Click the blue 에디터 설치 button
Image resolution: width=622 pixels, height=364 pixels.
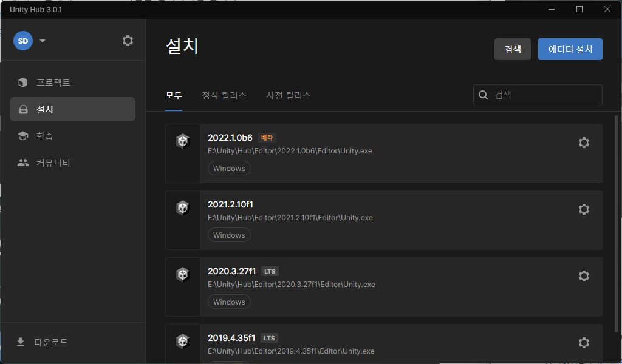[x=570, y=49]
